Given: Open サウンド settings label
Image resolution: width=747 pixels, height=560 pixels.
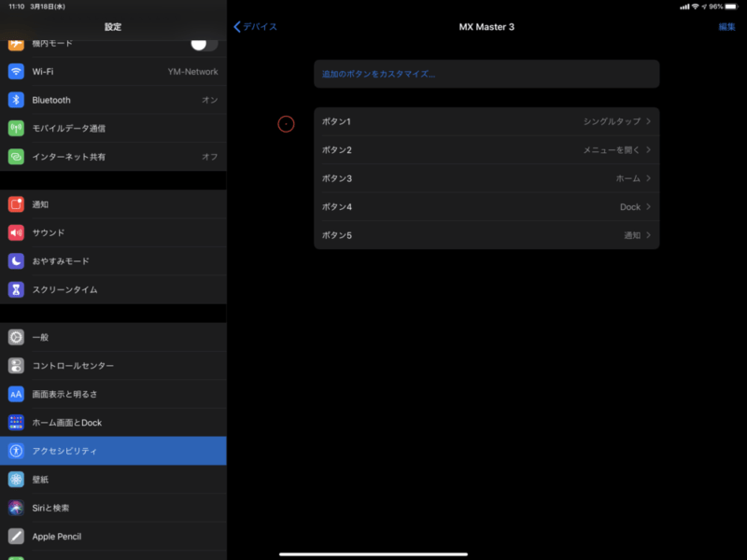Looking at the screenshot, I should pos(49,232).
